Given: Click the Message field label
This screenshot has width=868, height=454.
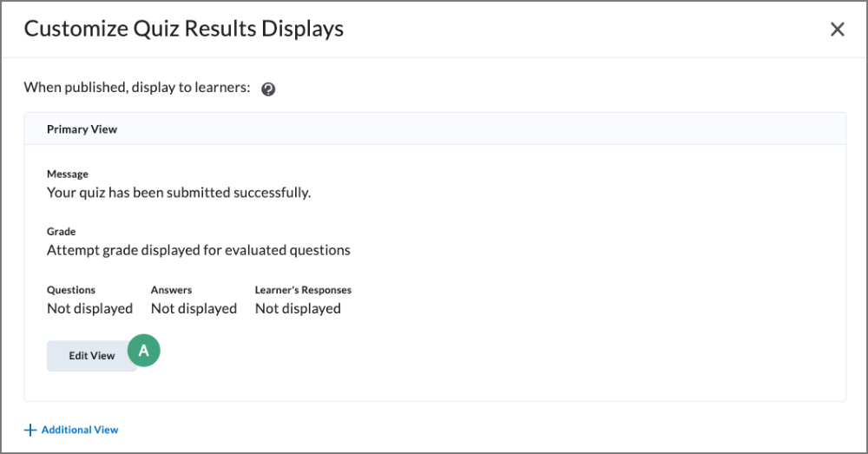Looking at the screenshot, I should coord(68,174).
